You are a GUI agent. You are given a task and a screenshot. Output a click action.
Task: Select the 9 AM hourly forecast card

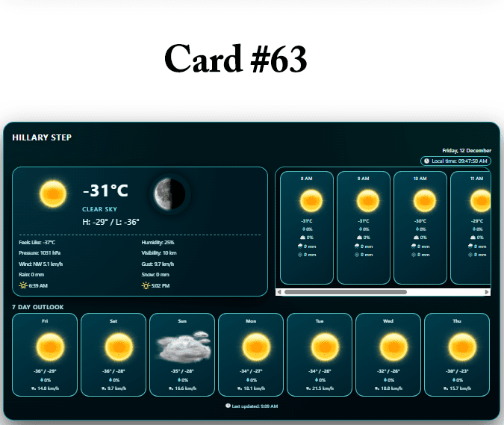click(x=364, y=227)
